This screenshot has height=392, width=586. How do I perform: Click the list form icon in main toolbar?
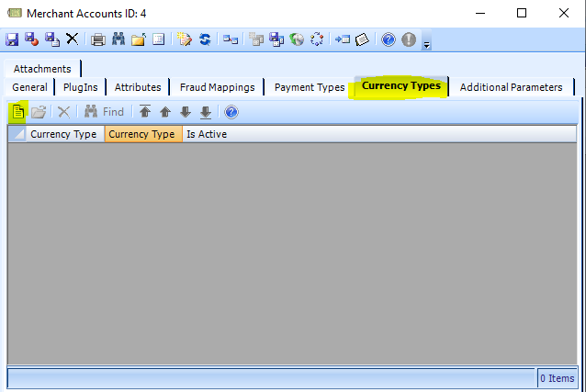click(x=159, y=39)
